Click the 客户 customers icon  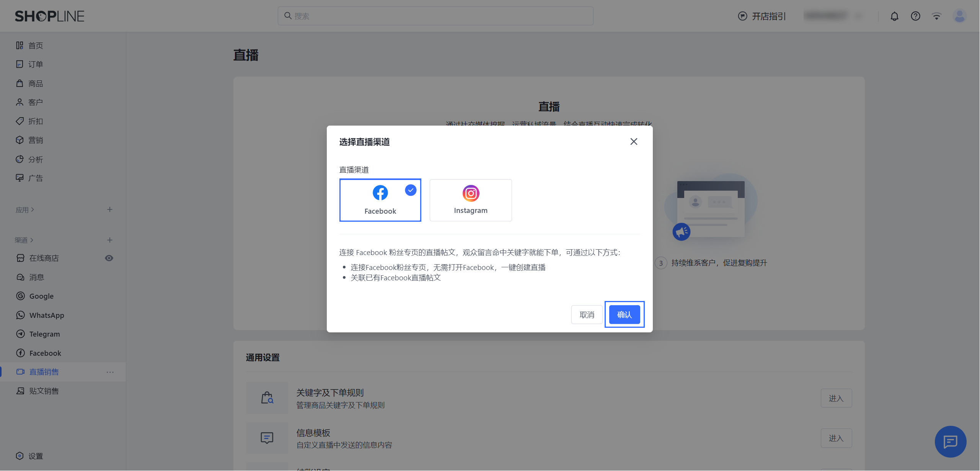pos(20,102)
